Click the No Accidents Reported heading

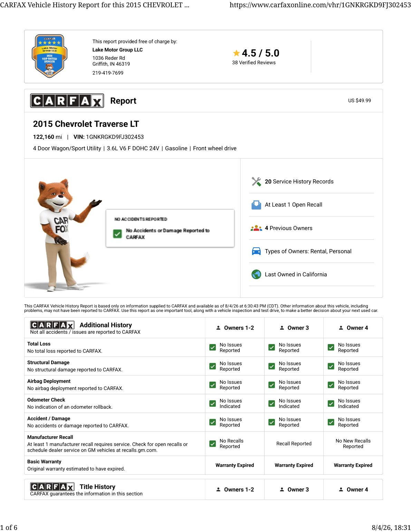tap(141, 219)
